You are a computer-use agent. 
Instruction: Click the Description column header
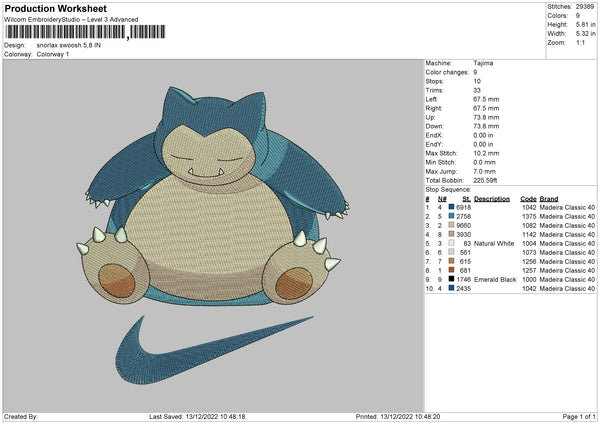tap(492, 199)
